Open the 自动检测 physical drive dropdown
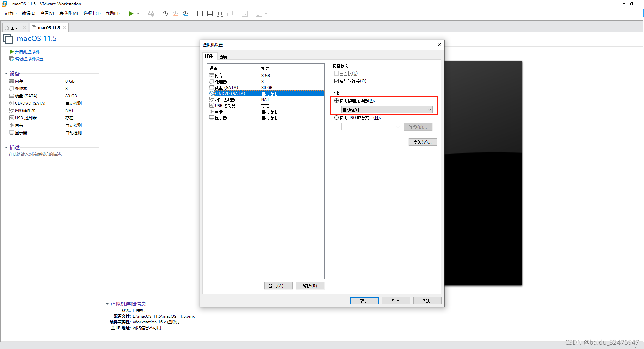 (387, 110)
